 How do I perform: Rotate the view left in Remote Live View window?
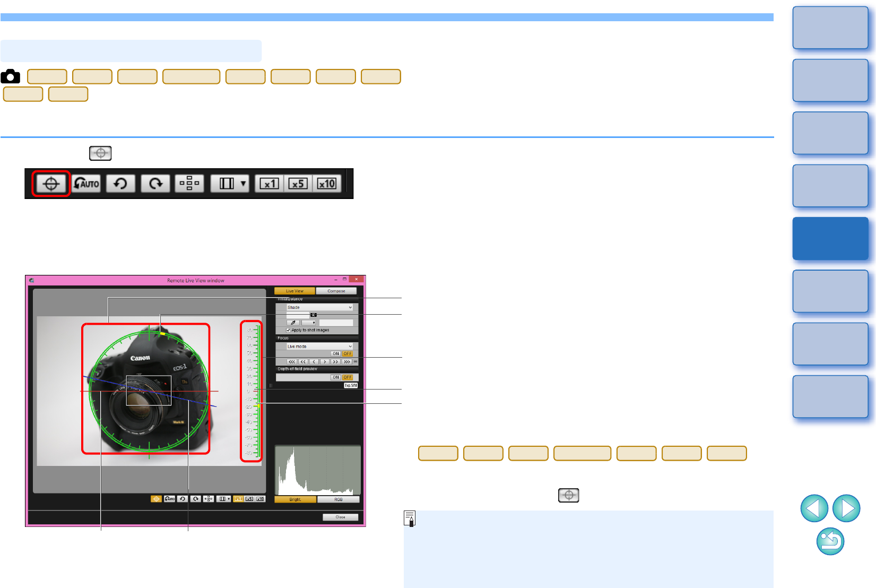183,499
